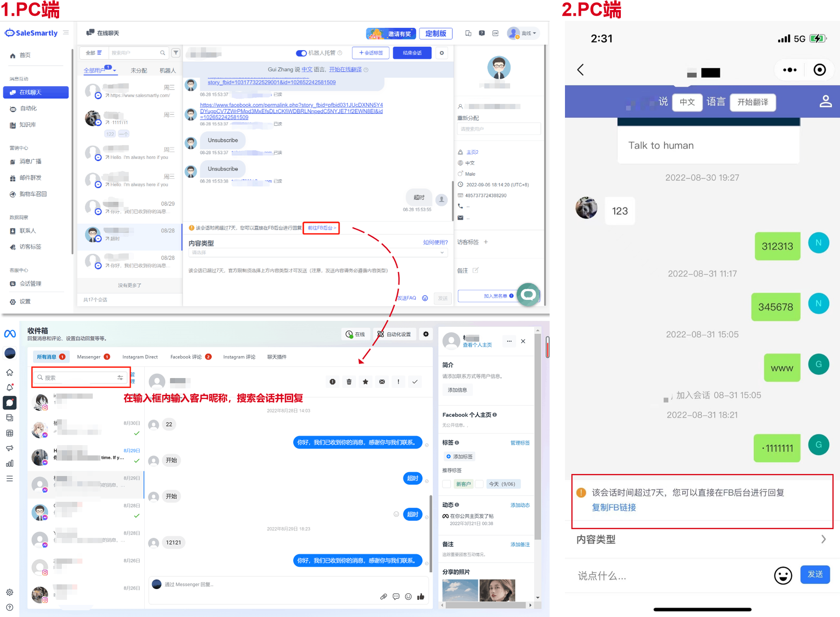Open the SaleSmartly 首页 home icon

pyautogui.click(x=13, y=55)
